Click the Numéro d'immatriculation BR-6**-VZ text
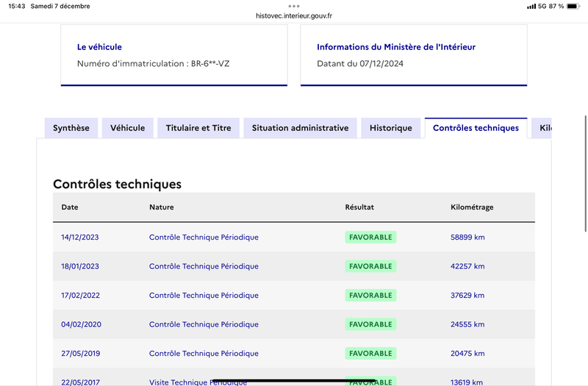The height and width of the screenshot is (386, 588). point(154,63)
